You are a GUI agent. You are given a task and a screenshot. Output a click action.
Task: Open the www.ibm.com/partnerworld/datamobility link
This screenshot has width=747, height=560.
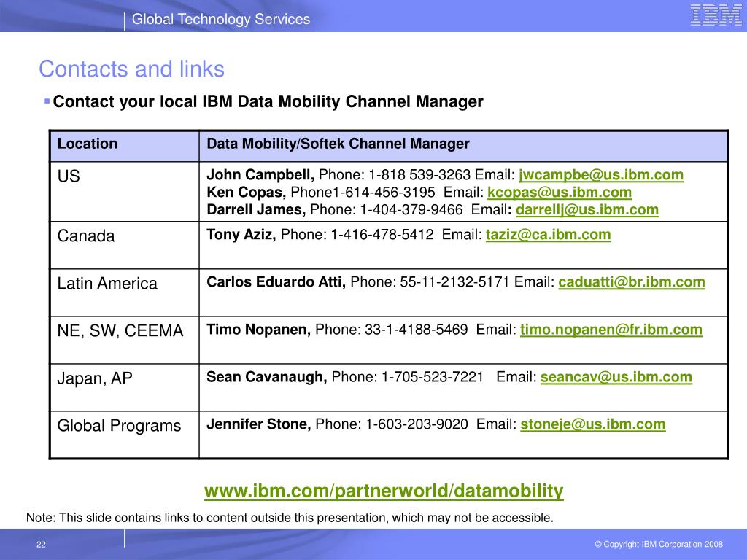click(384, 491)
